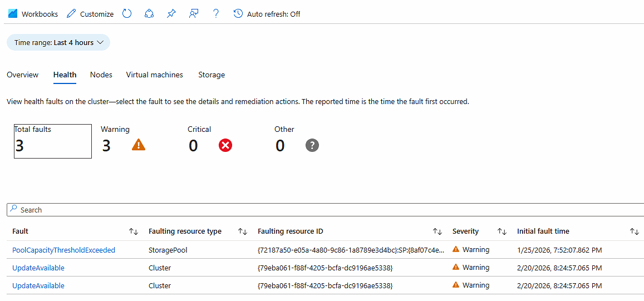Set Auto refresh from Off
The width and height of the screenshot is (644, 301).
pos(267,14)
